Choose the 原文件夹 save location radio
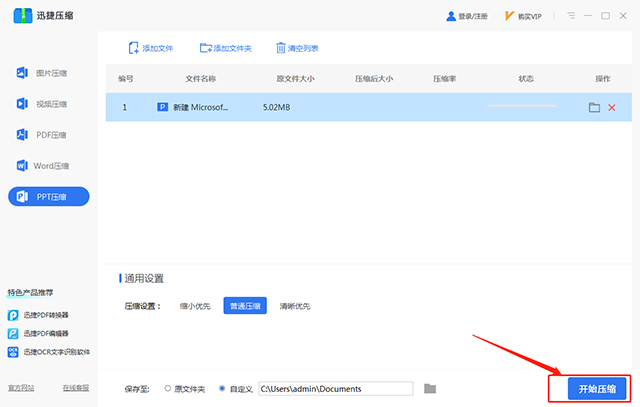640x407 pixels. (167, 389)
